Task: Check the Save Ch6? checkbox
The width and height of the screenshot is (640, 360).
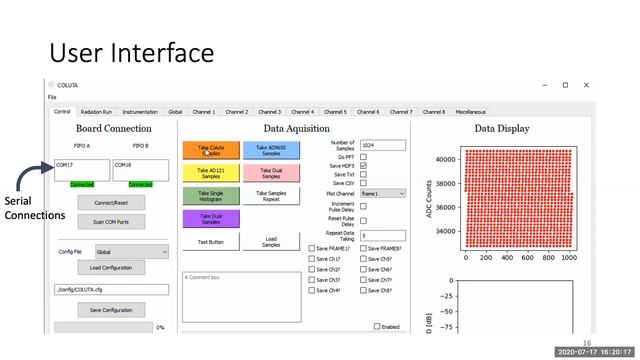Action: tap(363, 269)
